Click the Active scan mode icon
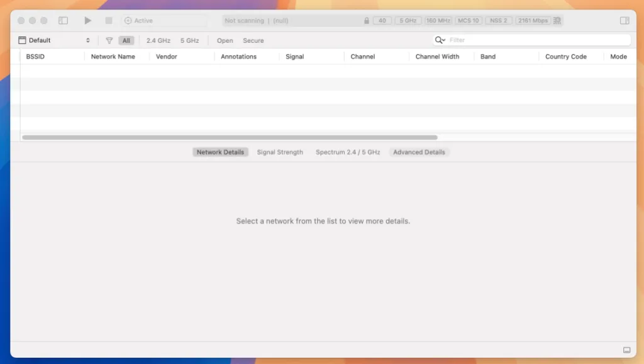 coord(128,21)
